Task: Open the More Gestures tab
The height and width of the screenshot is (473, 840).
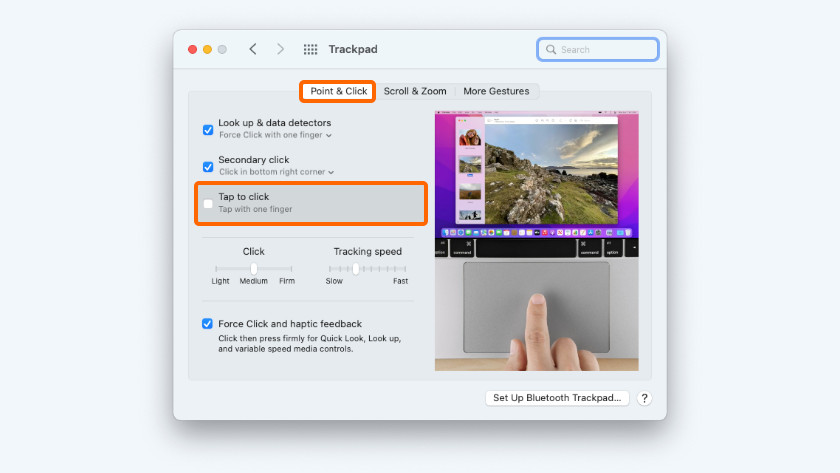Action: [496, 91]
